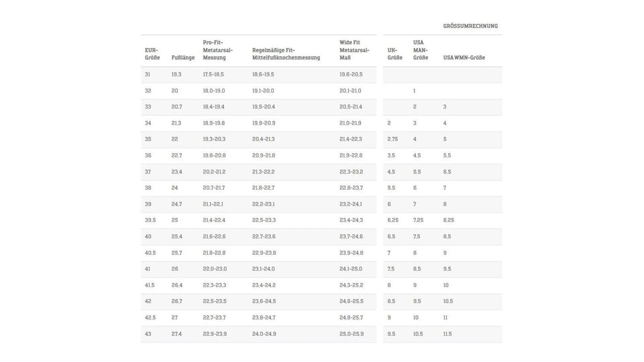
Task: Click the GRÖSSUMRECHNUNG heading
Action: click(470, 26)
